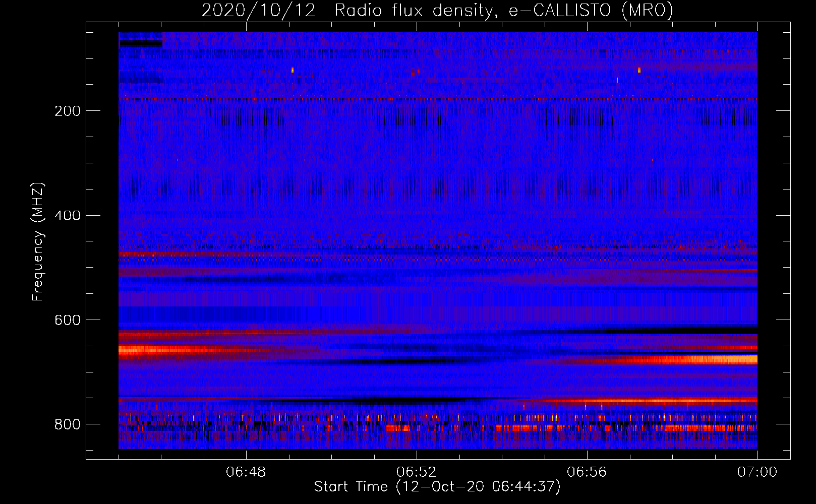
Task: Click the 'Frequency (MHZ)' axis label
Action: point(38,241)
